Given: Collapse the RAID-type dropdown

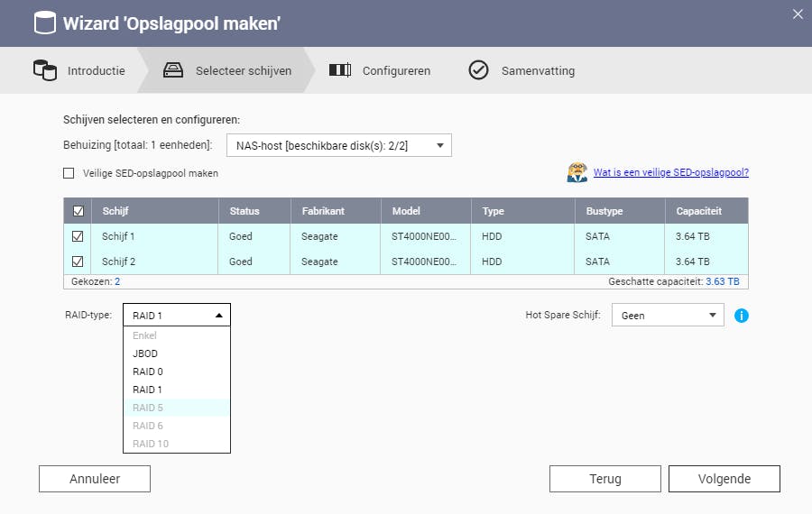Looking at the screenshot, I should coord(177,316).
